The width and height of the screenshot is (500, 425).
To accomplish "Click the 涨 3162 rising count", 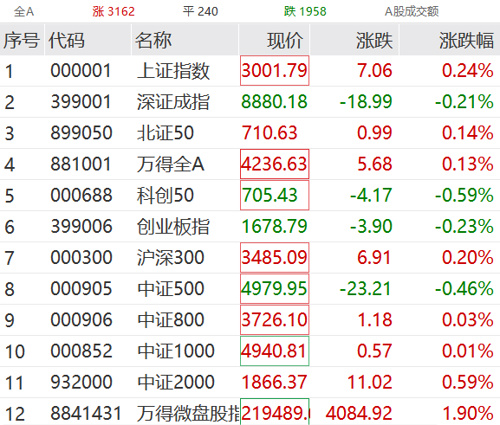I will 113,12.
